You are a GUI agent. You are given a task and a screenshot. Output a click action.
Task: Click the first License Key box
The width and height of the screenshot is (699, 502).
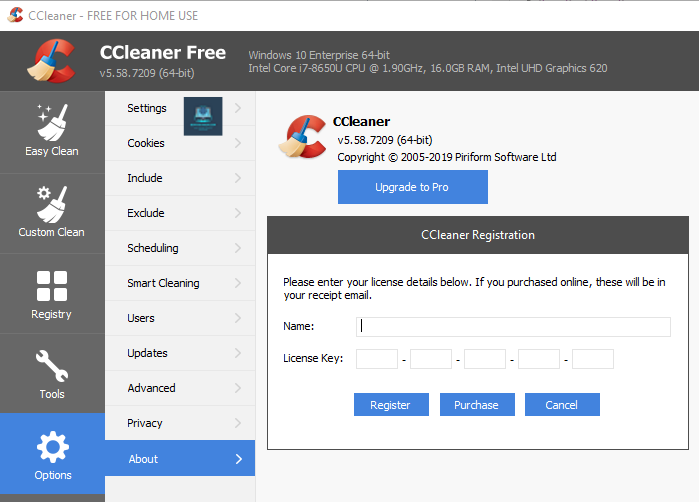coord(377,359)
